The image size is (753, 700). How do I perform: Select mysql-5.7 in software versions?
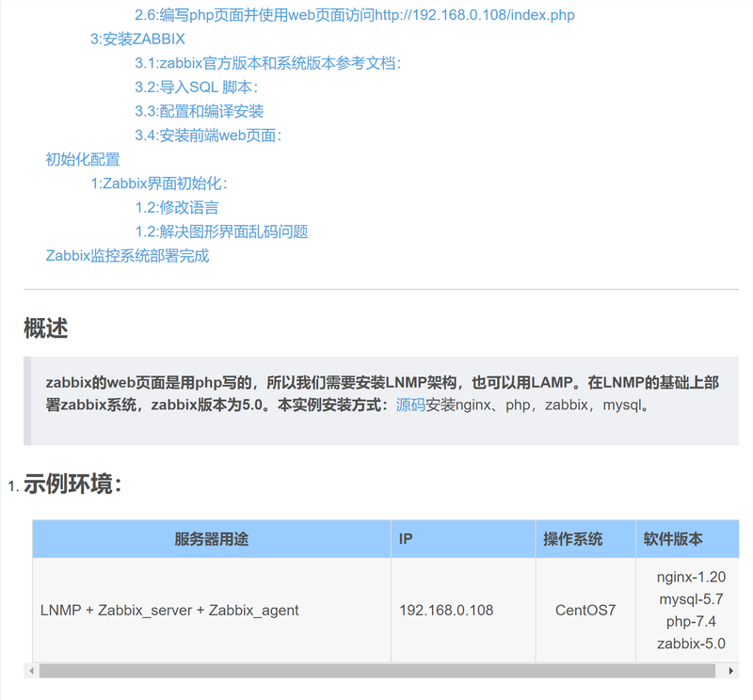[x=691, y=599]
